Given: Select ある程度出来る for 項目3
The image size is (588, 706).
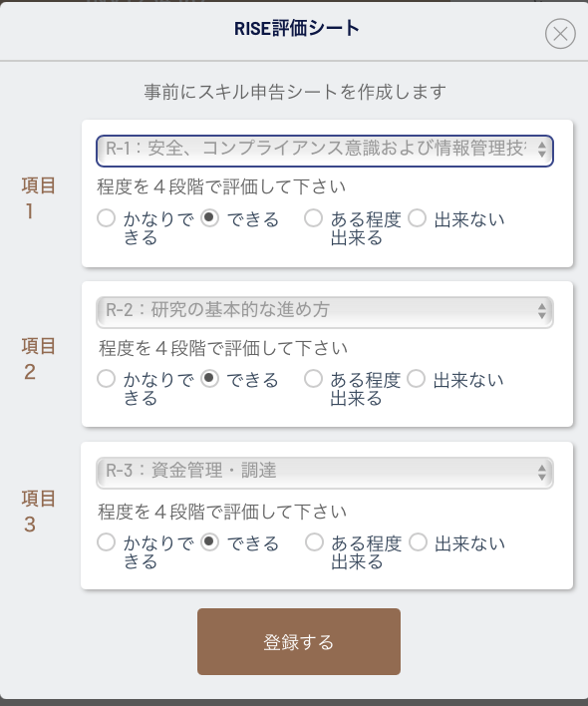Looking at the screenshot, I should pos(314,542).
